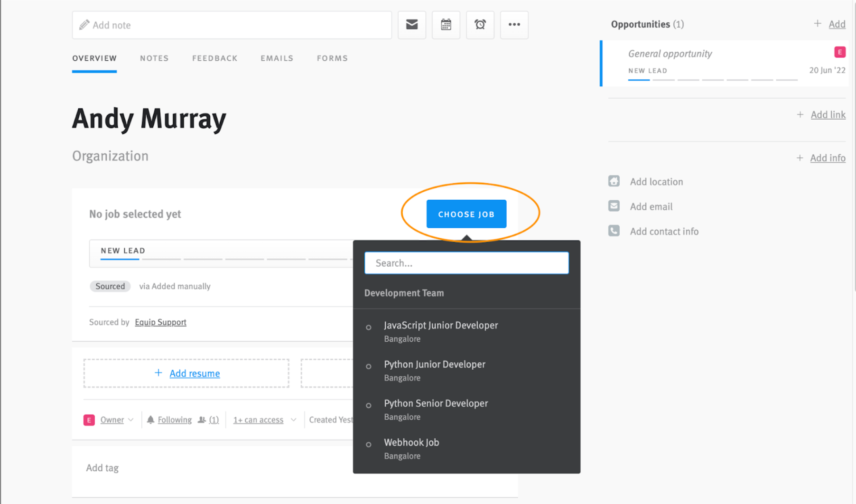Image resolution: width=856 pixels, height=504 pixels.
Task: Click the Following bell icon
Action: (x=150, y=420)
